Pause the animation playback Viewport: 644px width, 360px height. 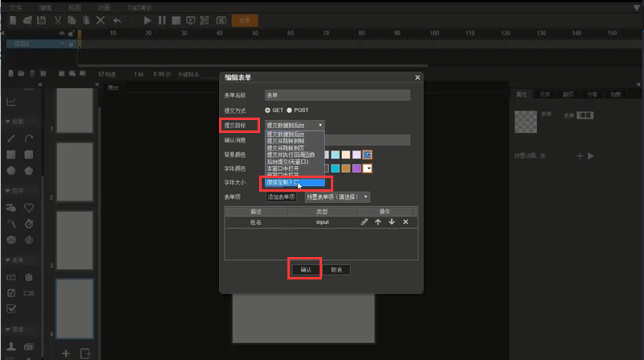point(163,20)
